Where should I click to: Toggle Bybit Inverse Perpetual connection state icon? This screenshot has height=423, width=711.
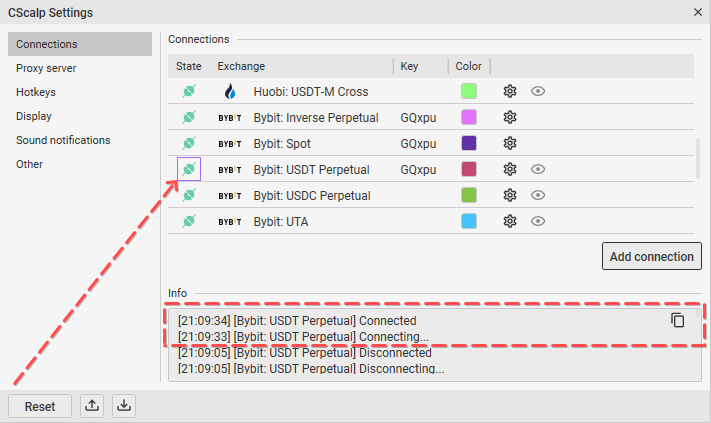pyautogui.click(x=189, y=117)
